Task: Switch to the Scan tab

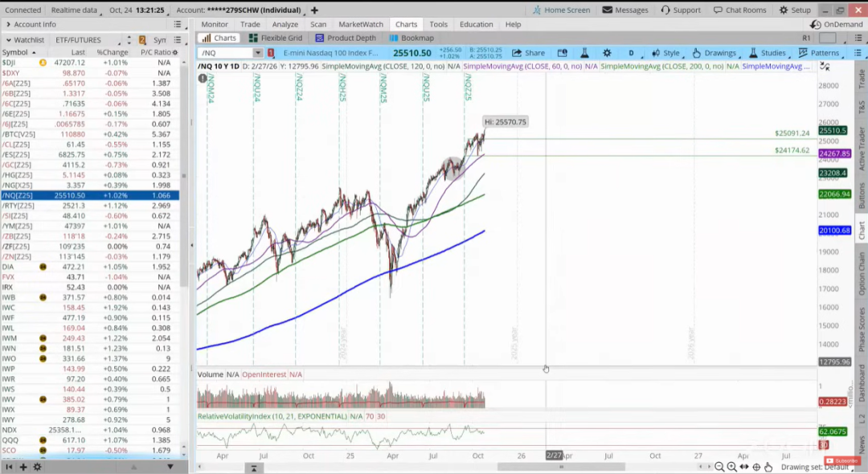Action: click(318, 24)
